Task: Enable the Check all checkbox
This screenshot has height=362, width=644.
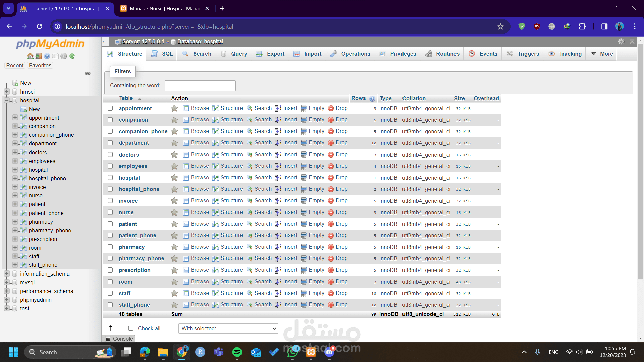Action: coord(131,328)
